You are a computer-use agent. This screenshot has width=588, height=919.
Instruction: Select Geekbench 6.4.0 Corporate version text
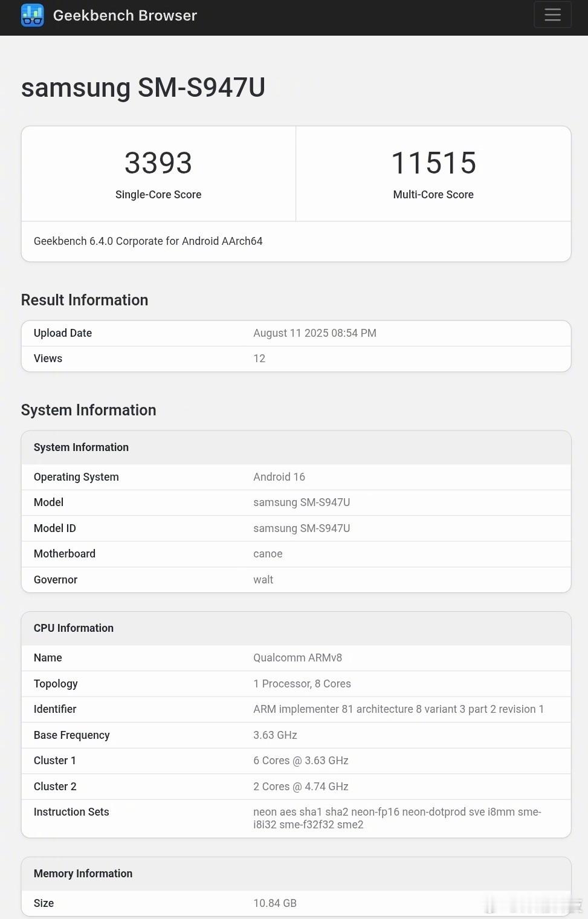click(x=148, y=241)
